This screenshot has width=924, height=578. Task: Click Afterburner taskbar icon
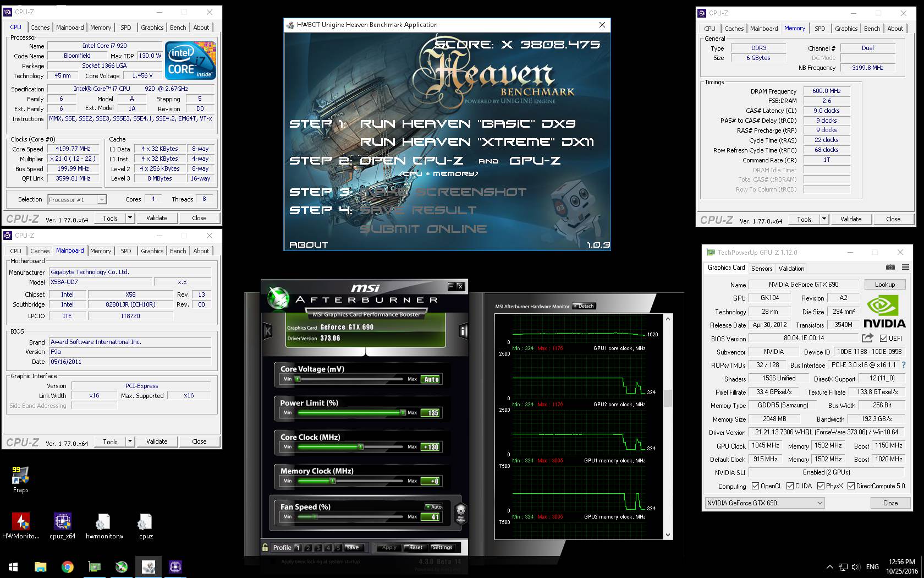click(x=122, y=566)
